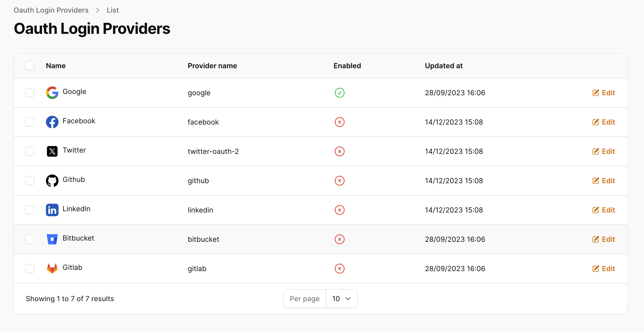Click the Bitbucket name text
The height and width of the screenshot is (332, 644).
click(78, 238)
